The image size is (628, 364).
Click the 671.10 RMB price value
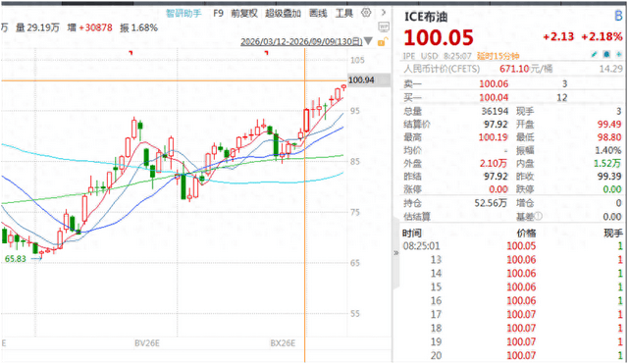(514, 69)
